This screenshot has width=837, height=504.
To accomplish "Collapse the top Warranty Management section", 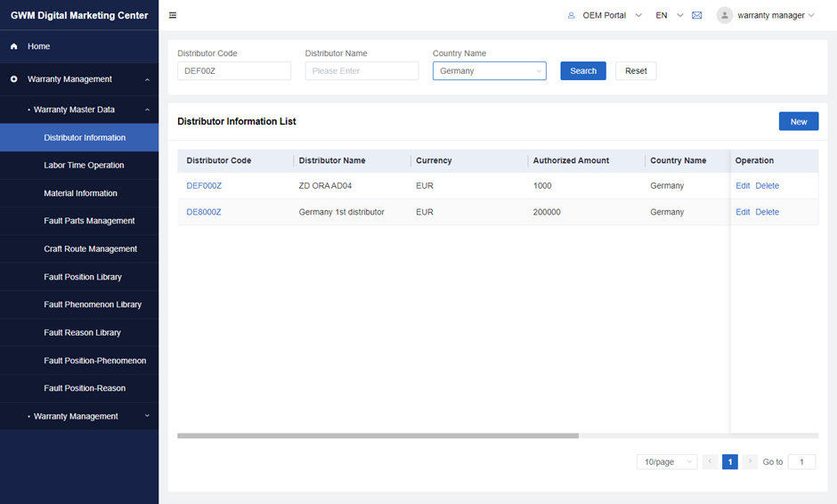I will pos(147,79).
